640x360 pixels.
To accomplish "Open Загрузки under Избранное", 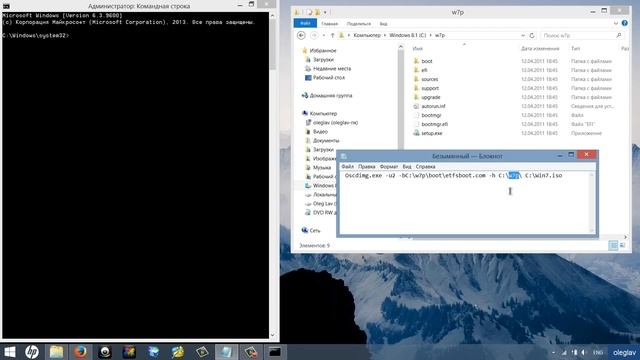I will click(x=323, y=60).
